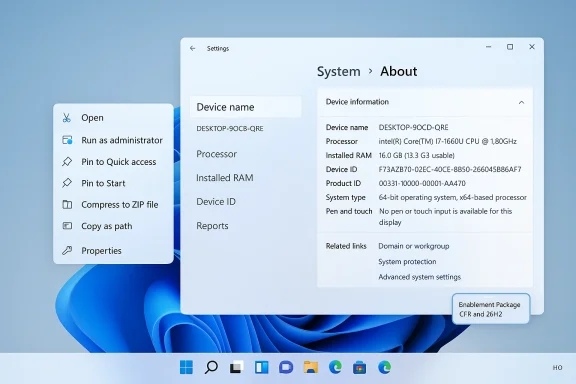Click the Enablement Package CFR tooltip box

tap(491, 309)
